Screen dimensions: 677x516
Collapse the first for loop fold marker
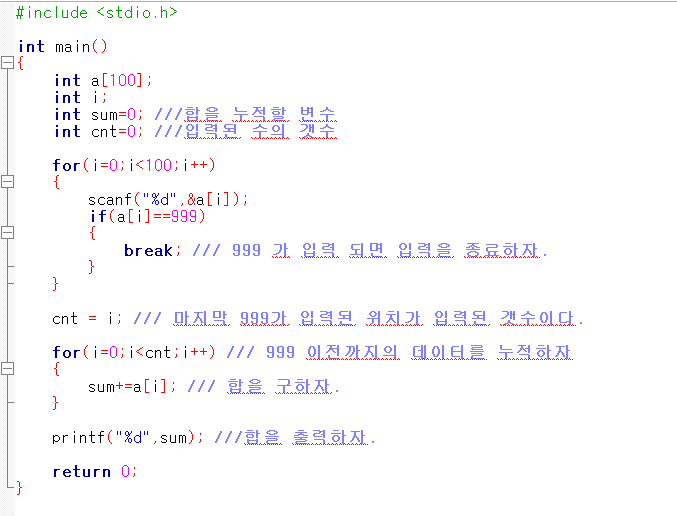coord(7,181)
